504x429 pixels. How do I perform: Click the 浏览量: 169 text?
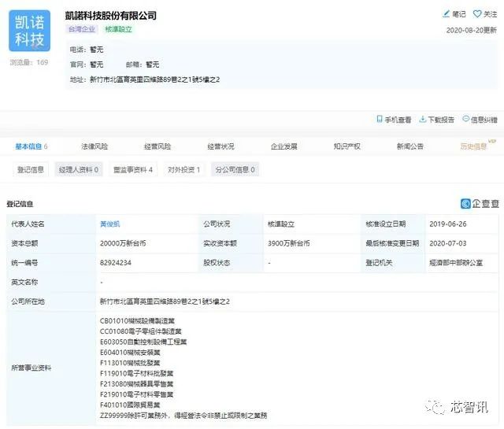point(29,62)
